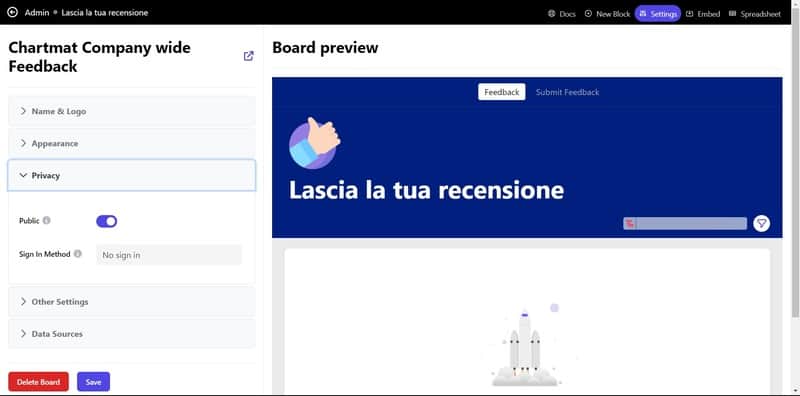
Task: Click the Save button
Action: click(x=93, y=382)
